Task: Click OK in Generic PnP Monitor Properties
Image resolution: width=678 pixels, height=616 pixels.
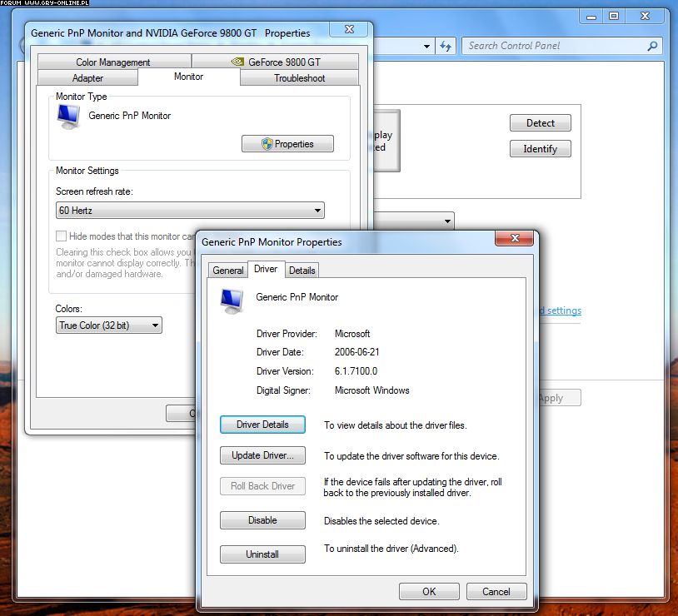Action: [429, 591]
